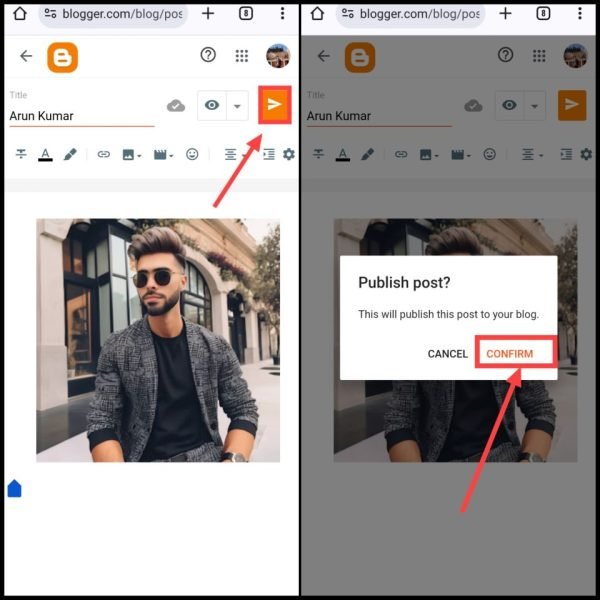Open text color picker in left toolbar
Image resolution: width=600 pixels, height=600 pixels.
click(45, 155)
